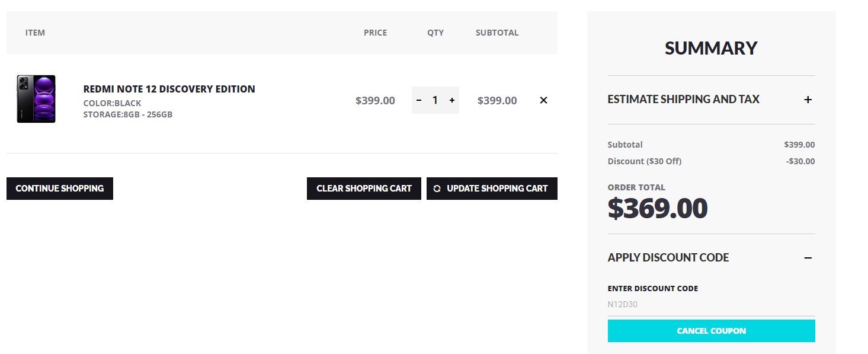Click the quantity number field
Screen dimensions: 868x354
click(435, 100)
